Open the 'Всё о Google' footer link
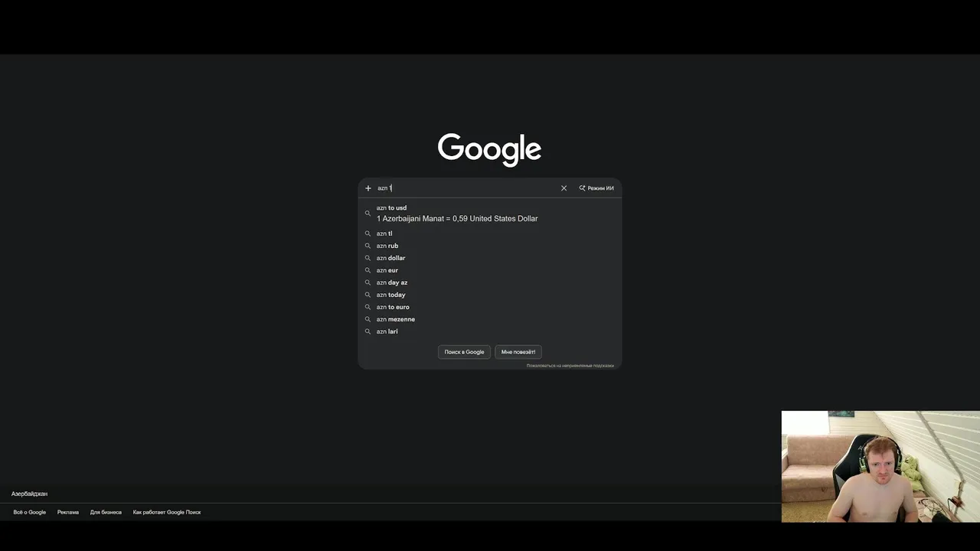This screenshot has height=551, width=980. 30,512
